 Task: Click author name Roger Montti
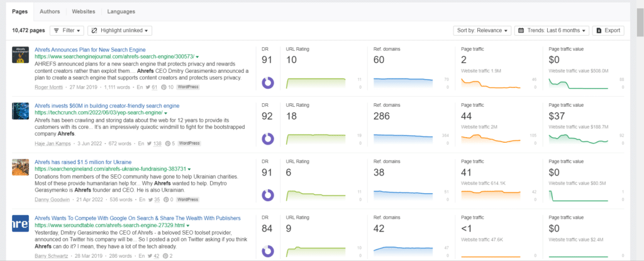point(49,87)
